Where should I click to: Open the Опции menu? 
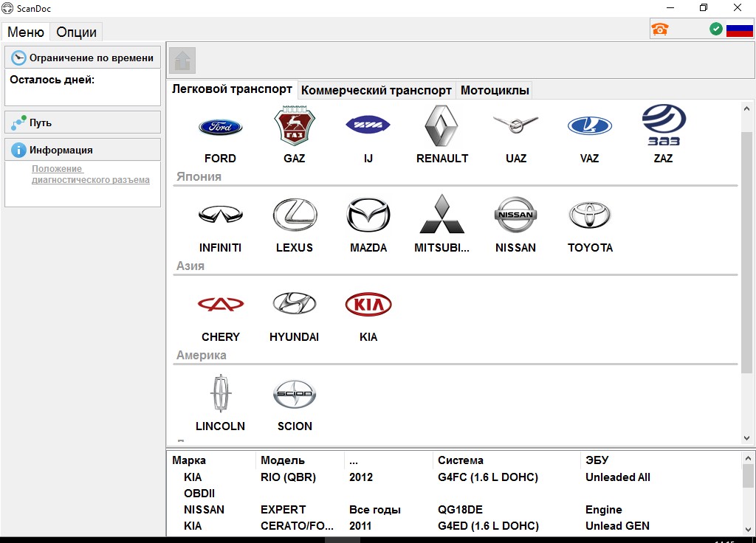coord(76,32)
